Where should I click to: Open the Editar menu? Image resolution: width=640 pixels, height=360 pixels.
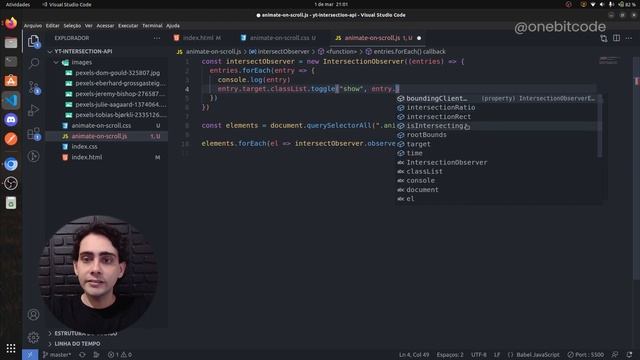coord(53,25)
